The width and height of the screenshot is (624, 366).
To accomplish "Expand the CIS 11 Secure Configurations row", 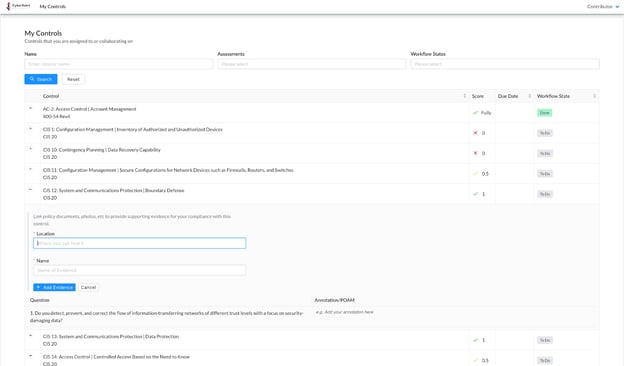I will (31, 169).
